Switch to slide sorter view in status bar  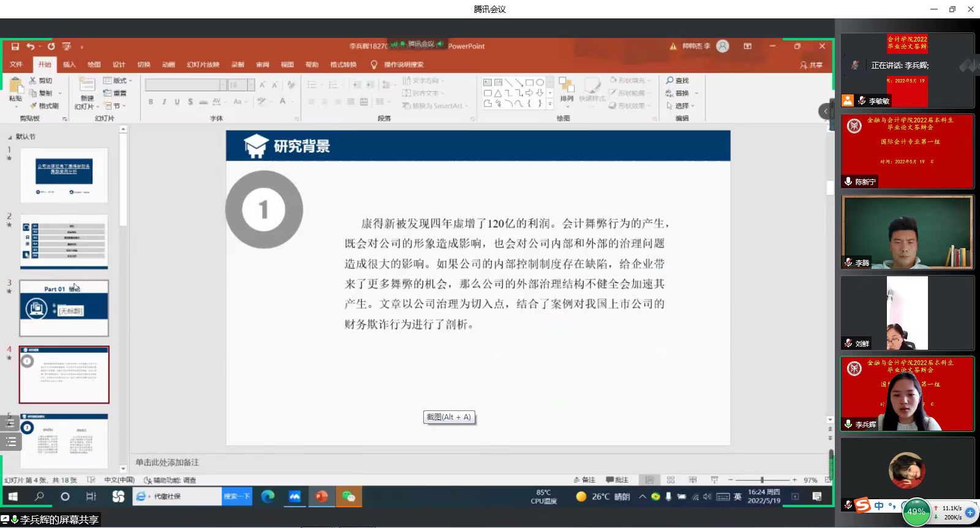tap(671, 480)
